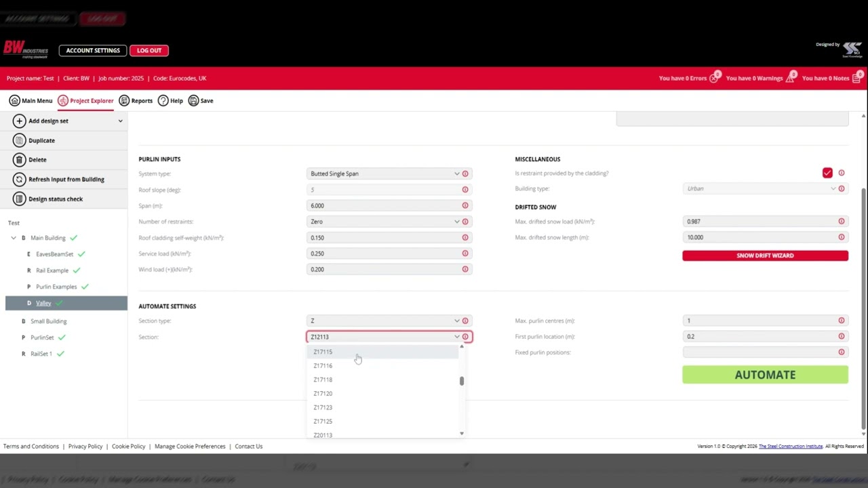868x488 pixels.
Task: Open The Steel Construction Institute link
Action: tap(791, 447)
